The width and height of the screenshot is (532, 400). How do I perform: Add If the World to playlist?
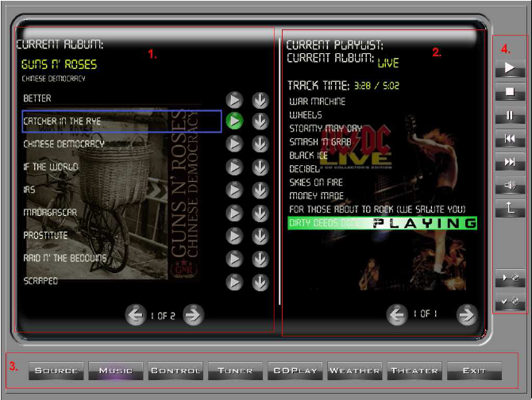coord(260,167)
